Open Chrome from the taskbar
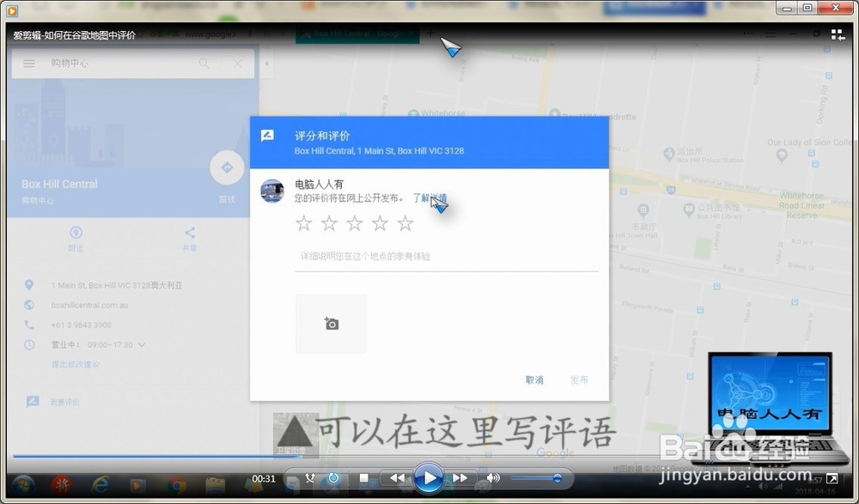 point(176,486)
